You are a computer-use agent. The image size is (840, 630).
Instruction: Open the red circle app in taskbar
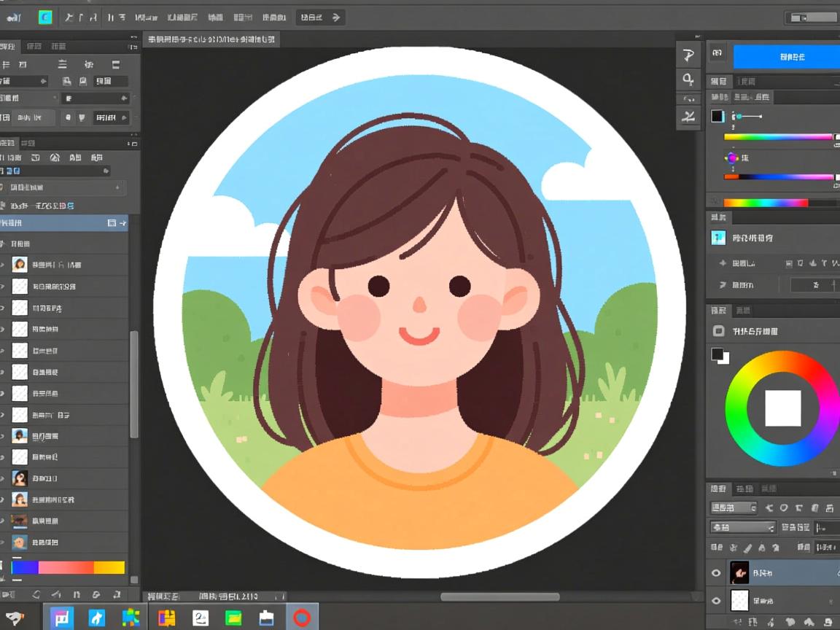coord(302,618)
